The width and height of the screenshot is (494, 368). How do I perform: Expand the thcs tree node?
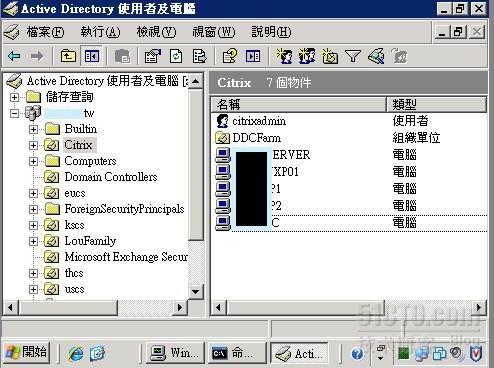click(33, 273)
